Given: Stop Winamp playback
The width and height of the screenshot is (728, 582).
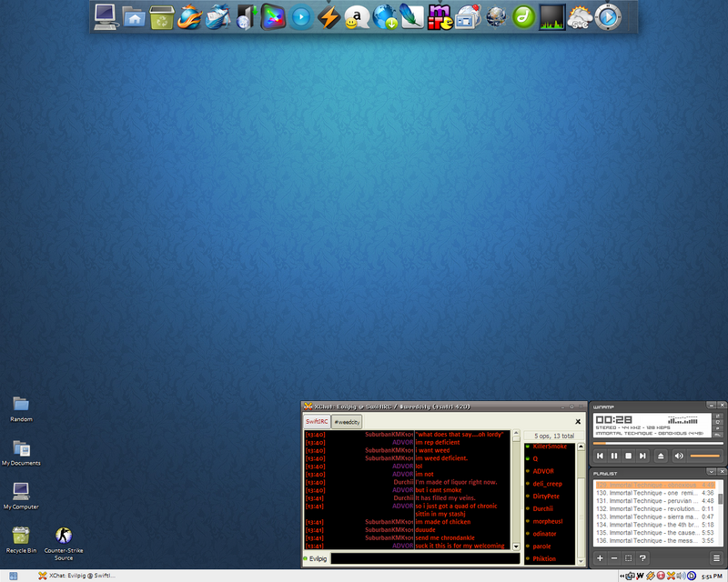Looking at the screenshot, I should [629, 455].
